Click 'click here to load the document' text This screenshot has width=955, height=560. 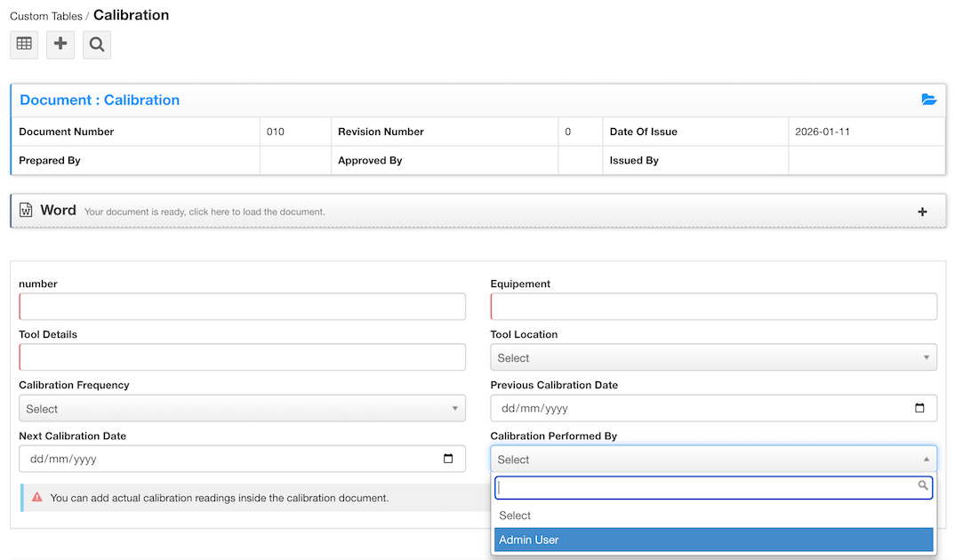tap(256, 212)
